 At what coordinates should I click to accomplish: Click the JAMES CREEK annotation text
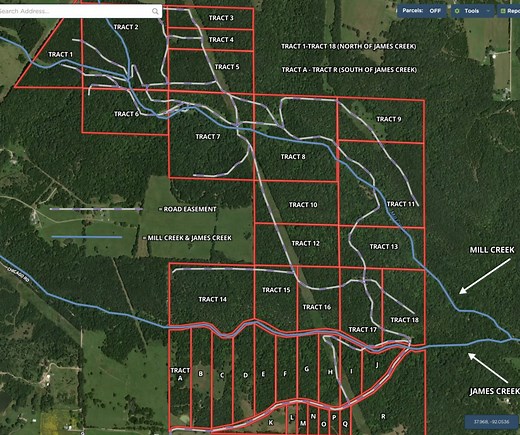495,391
